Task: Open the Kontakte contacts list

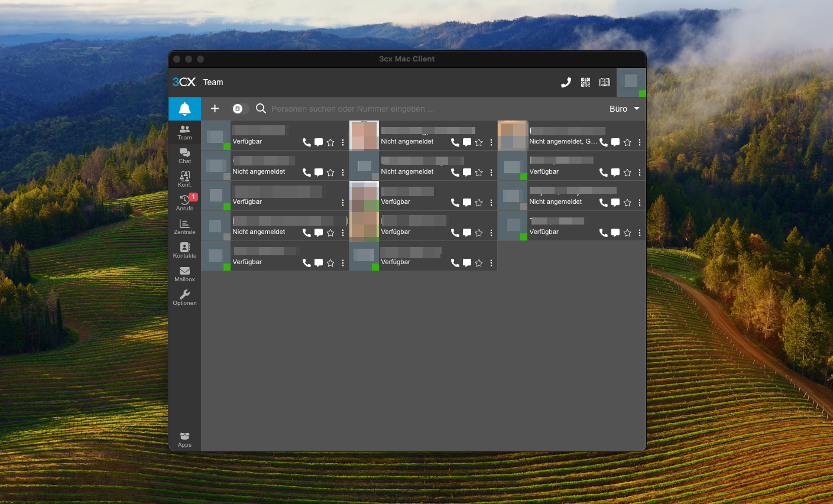Action: 184,249
